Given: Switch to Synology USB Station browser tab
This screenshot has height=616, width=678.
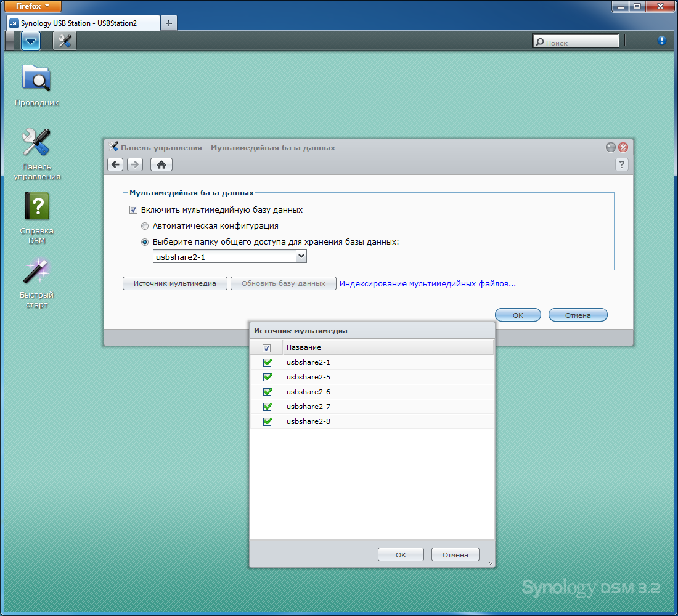Looking at the screenshot, I should pos(83,23).
